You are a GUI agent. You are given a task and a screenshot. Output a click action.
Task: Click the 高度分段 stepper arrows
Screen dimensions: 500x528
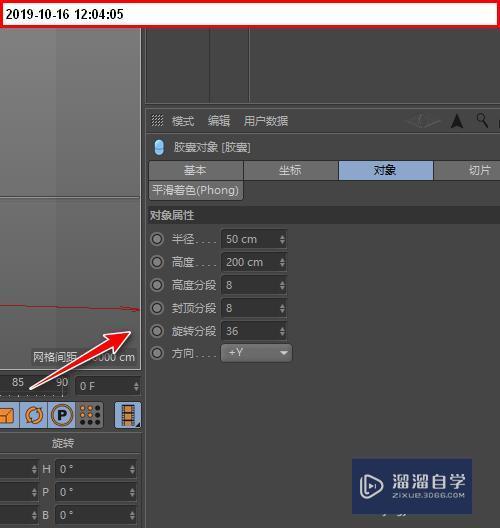click(282, 285)
